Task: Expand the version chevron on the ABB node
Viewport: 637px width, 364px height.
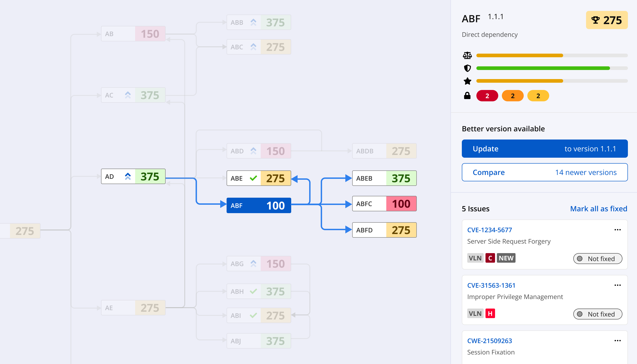Action: (253, 22)
